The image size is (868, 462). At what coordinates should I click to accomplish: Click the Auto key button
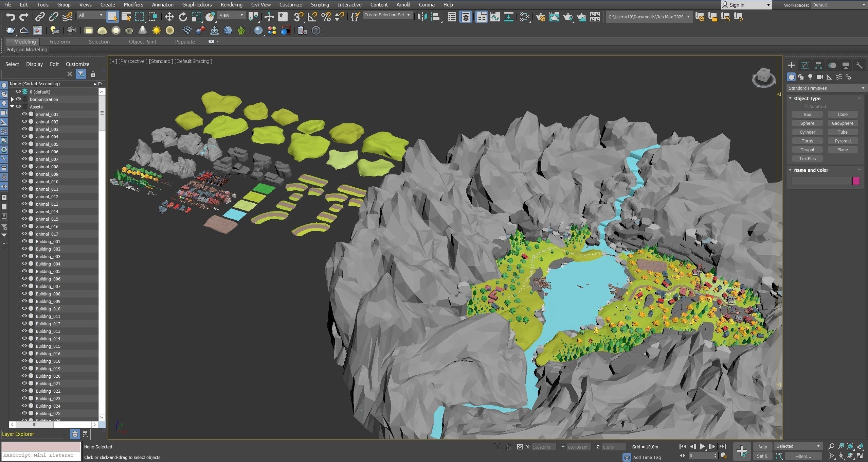(762, 447)
